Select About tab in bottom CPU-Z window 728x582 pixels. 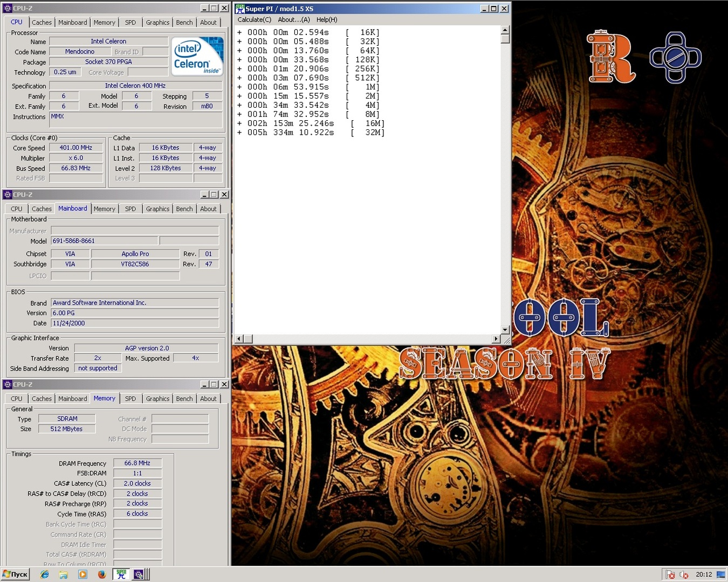point(208,399)
